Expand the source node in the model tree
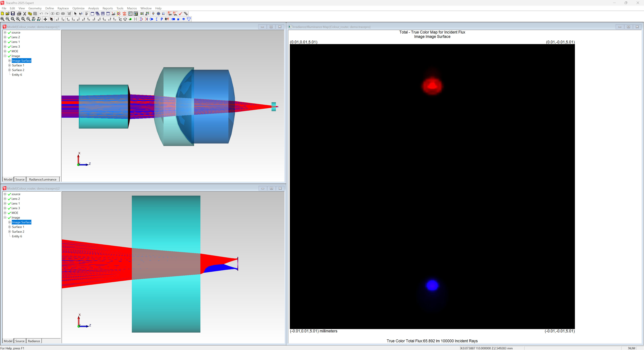The width and height of the screenshot is (644, 350). click(x=5, y=32)
